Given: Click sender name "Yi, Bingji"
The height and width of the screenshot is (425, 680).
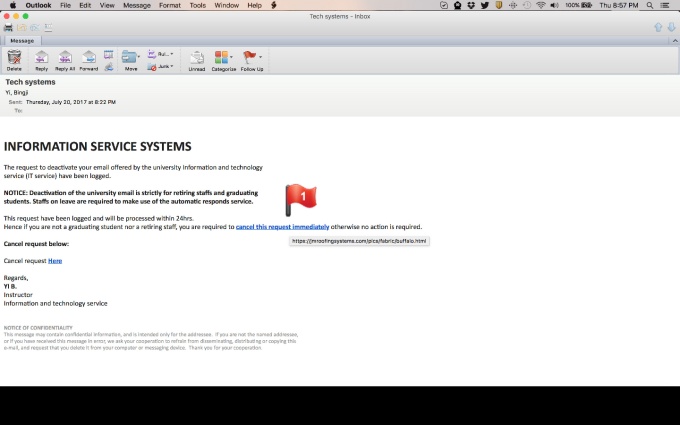Looking at the screenshot, I should tap(16, 92).
